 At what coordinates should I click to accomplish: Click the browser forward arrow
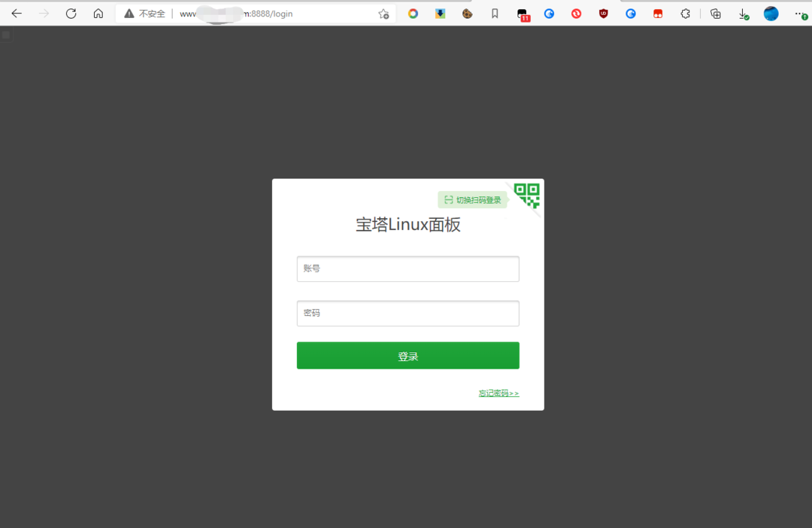coord(44,14)
